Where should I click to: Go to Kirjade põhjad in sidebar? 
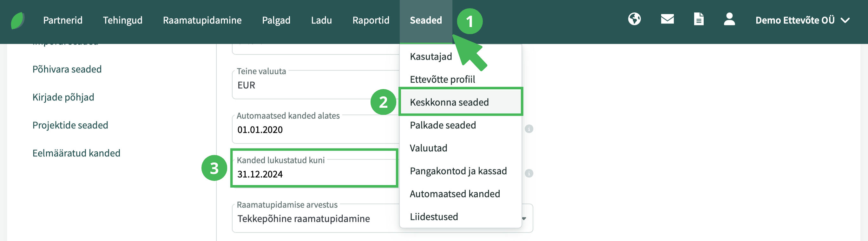click(x=63, y=97)
